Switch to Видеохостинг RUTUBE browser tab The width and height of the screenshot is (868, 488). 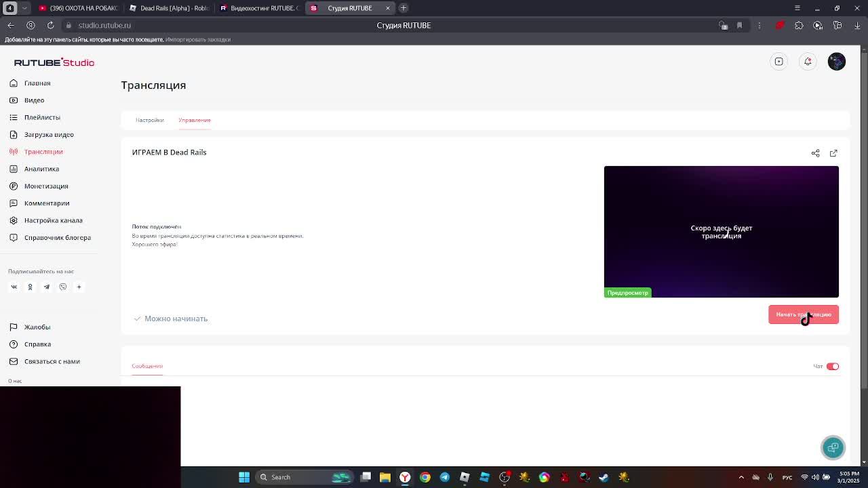point(258,8)
